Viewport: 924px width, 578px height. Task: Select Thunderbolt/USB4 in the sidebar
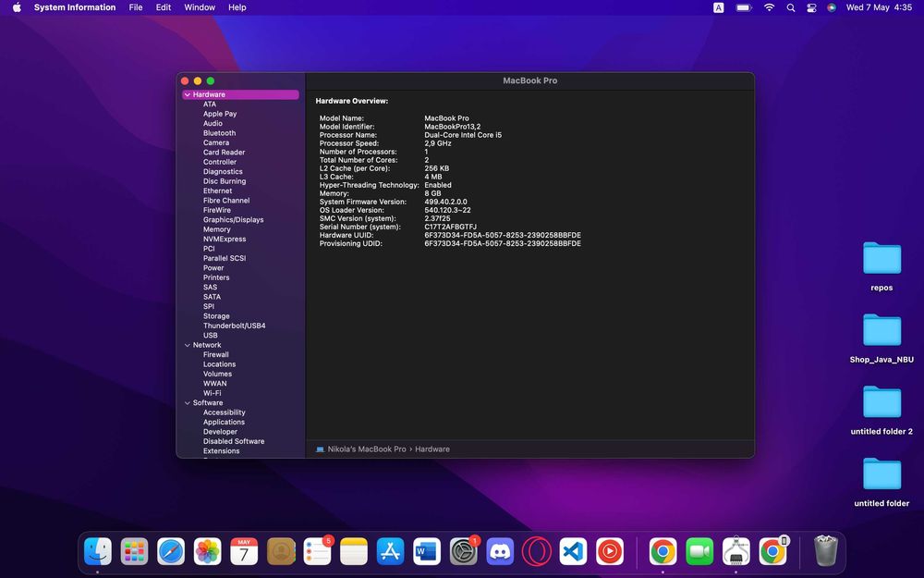pos(235,326)
